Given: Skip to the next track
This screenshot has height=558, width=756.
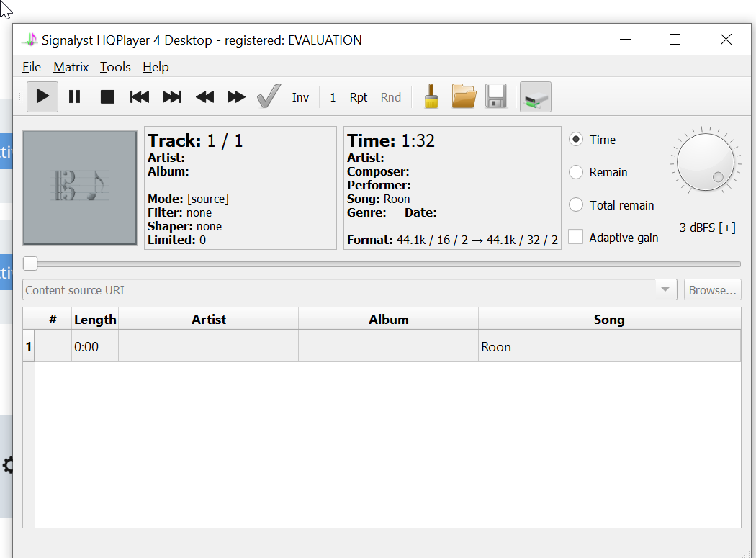Looking at the screenshot, I should (x=171, y=97).
